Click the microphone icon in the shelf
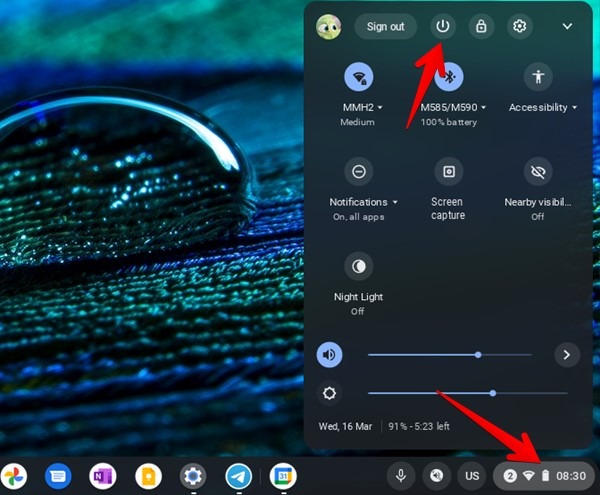The height and width of the screenshot is (495, 600). 401,475
